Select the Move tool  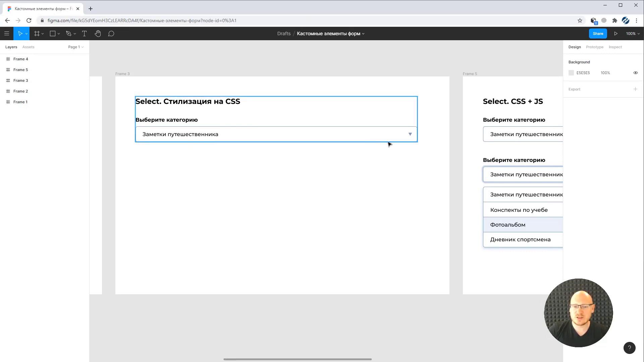pos(20,34)
